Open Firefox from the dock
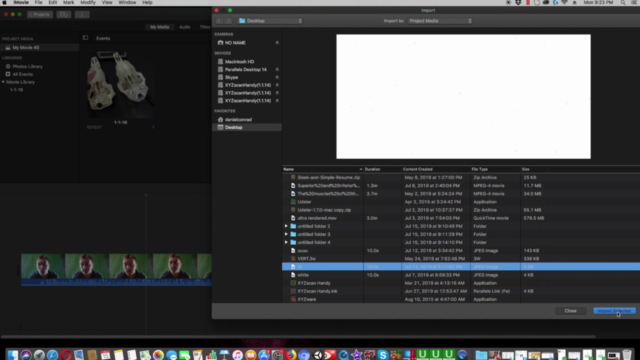The image size is (640, 360). tap(290, 355)
